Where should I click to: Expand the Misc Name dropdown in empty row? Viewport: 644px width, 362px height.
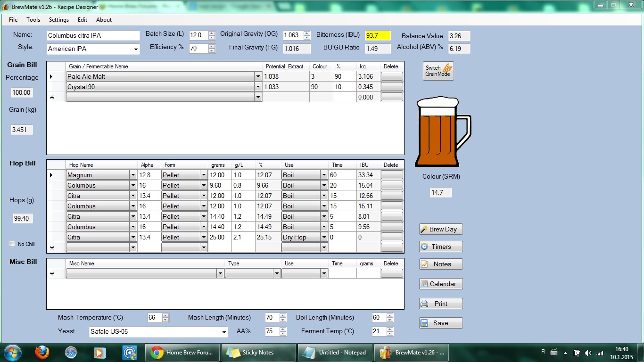(220, 273)
